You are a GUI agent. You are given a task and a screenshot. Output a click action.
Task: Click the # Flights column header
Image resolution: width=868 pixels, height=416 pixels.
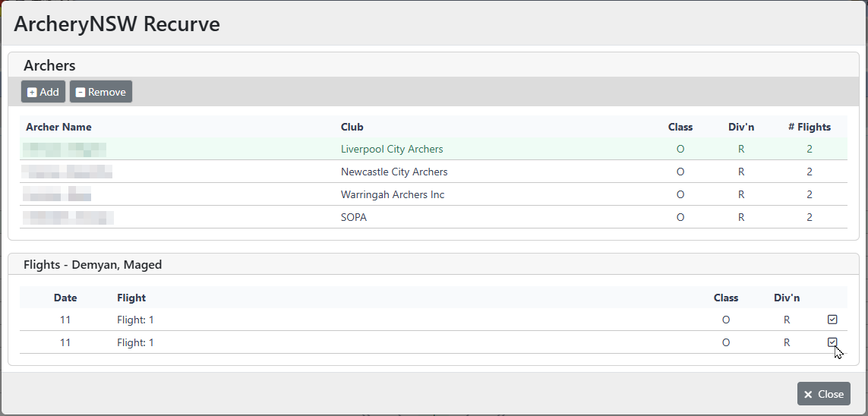pyautogui.click(x=809, y=127)
